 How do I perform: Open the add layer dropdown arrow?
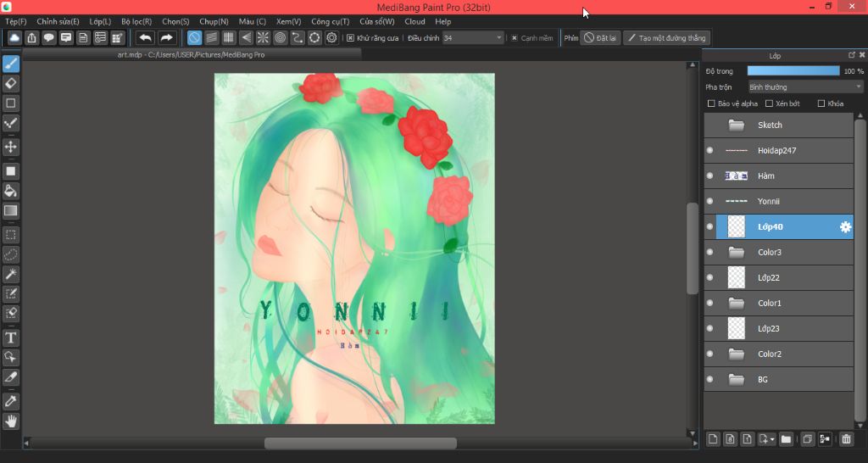click(772, 440)
